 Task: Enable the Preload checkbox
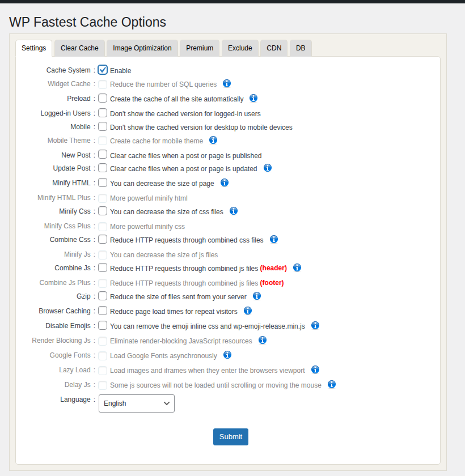point(103,98)
